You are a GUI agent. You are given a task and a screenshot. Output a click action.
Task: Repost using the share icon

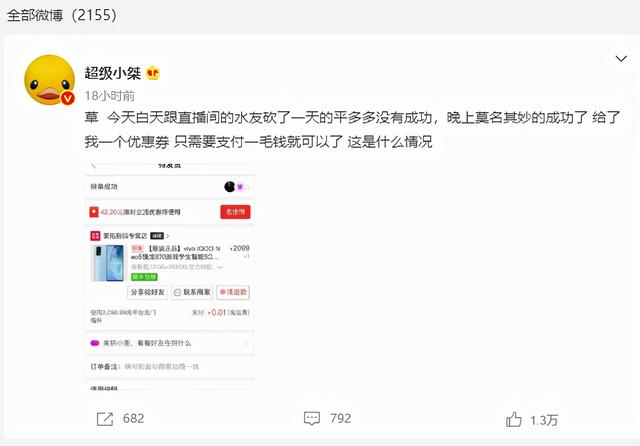pyautogui.click(x=105, y=419)
